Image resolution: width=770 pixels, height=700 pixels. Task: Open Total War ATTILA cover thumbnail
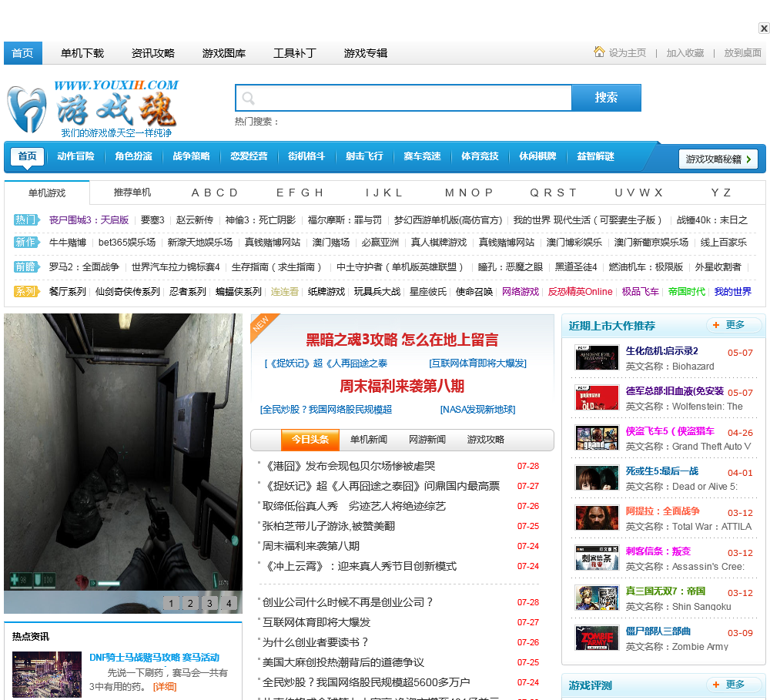[x=597, y=518]
